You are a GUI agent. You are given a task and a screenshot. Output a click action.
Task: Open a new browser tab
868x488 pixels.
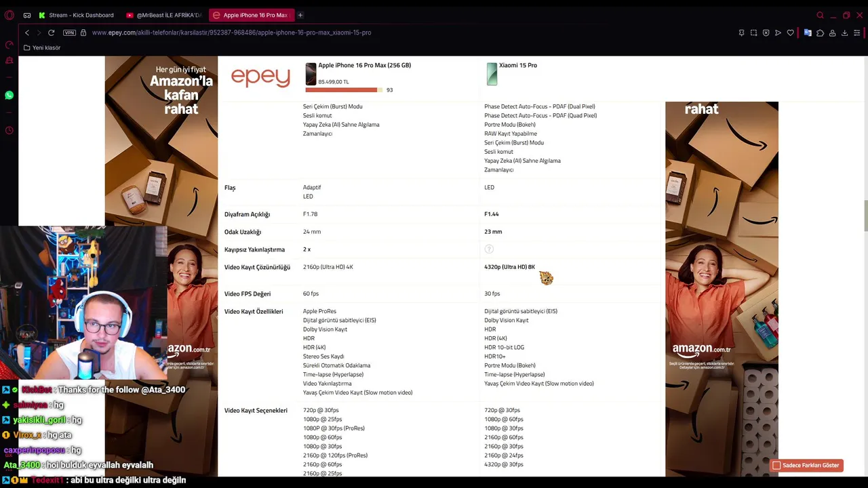(x=300, y=15)
